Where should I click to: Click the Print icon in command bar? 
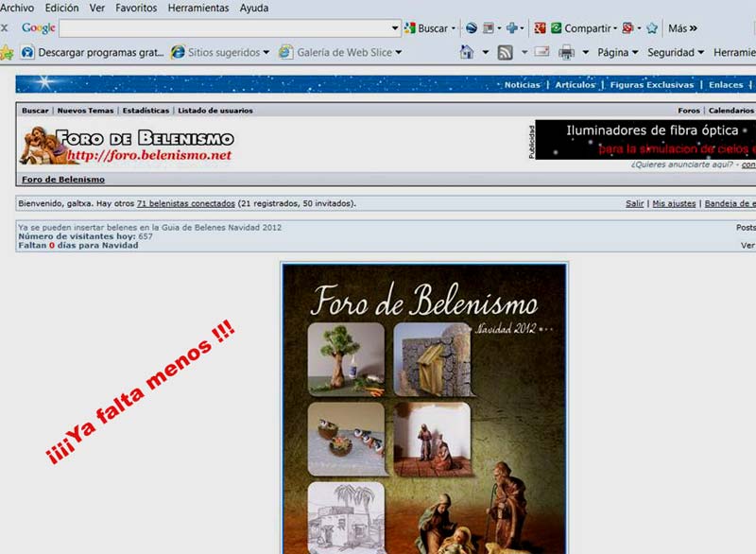pos(567,53)
